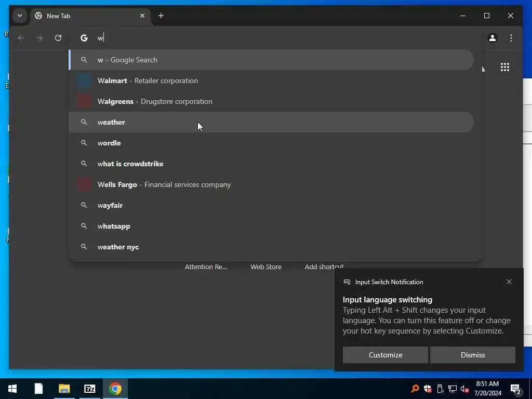Minimize the Chrome window
Image resolution: width=532 pixels, height=399 pixels.
coord(463,16)
